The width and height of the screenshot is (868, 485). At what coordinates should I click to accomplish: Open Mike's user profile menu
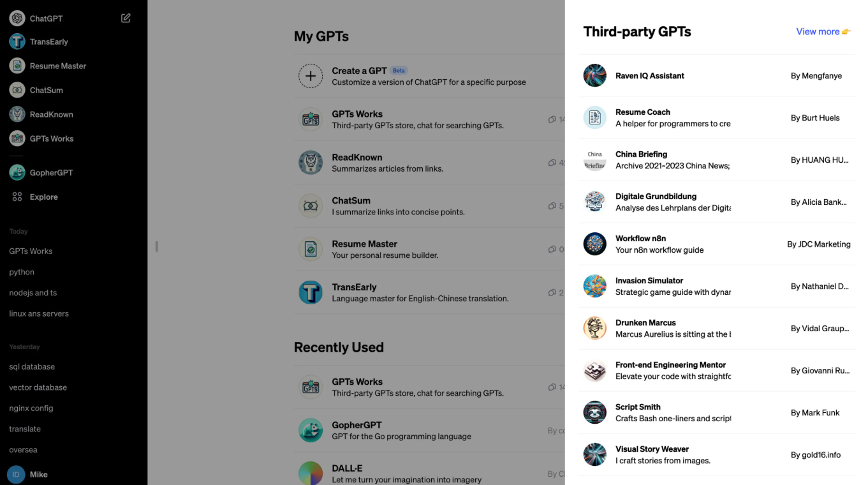click(x=38, y=474)
